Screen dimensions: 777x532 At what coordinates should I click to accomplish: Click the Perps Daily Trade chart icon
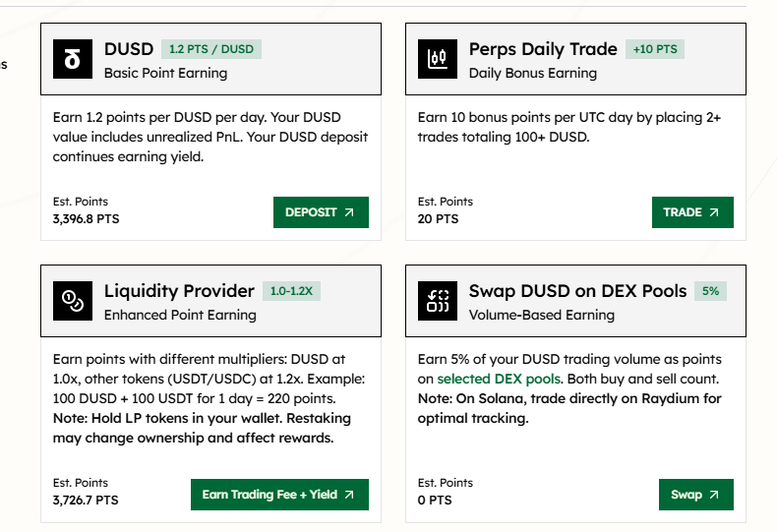(x=438, y=59)
